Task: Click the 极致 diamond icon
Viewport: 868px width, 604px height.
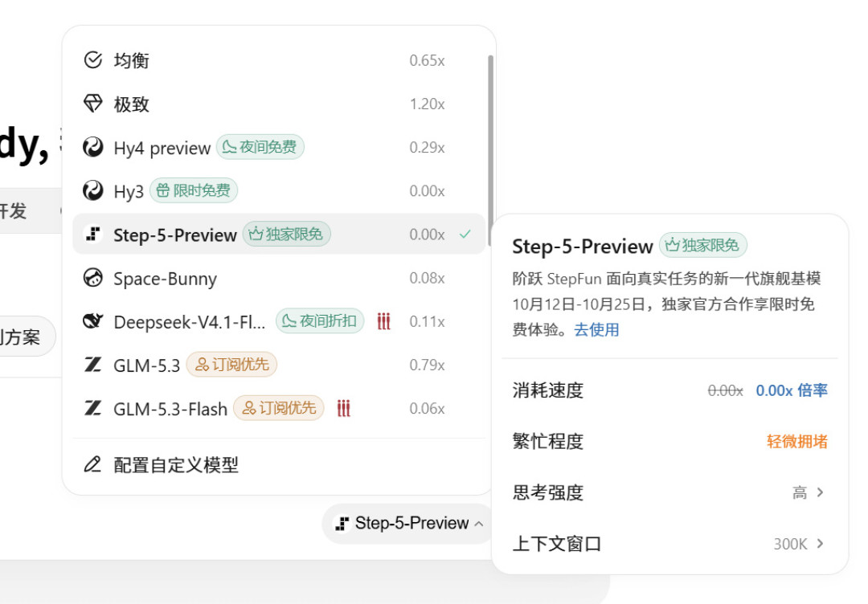Action: click(x=92, y=104)
